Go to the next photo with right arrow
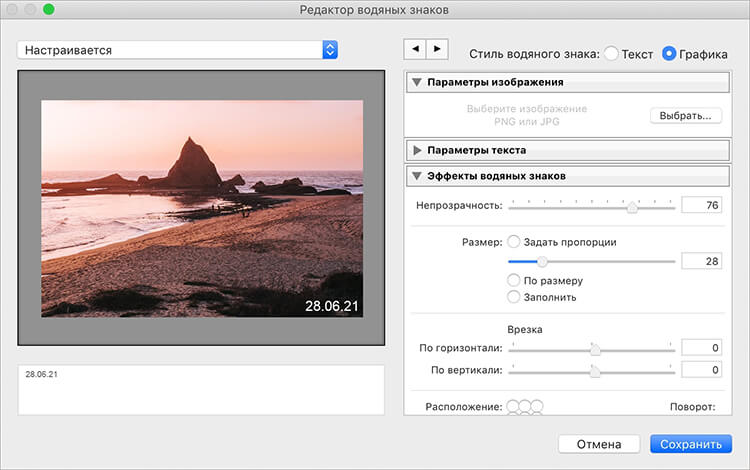This screenshot has width=750, height=470. tap(437, 49)
